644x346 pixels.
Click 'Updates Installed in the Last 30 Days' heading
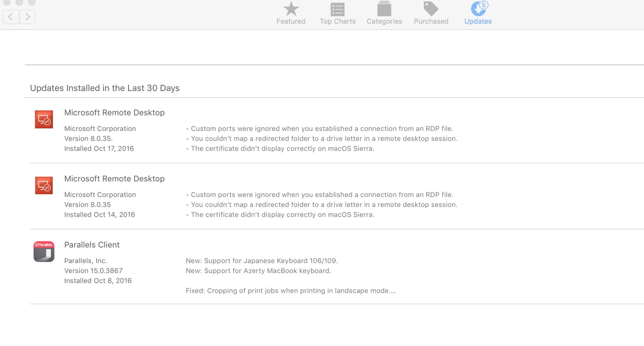click(105, 88)
